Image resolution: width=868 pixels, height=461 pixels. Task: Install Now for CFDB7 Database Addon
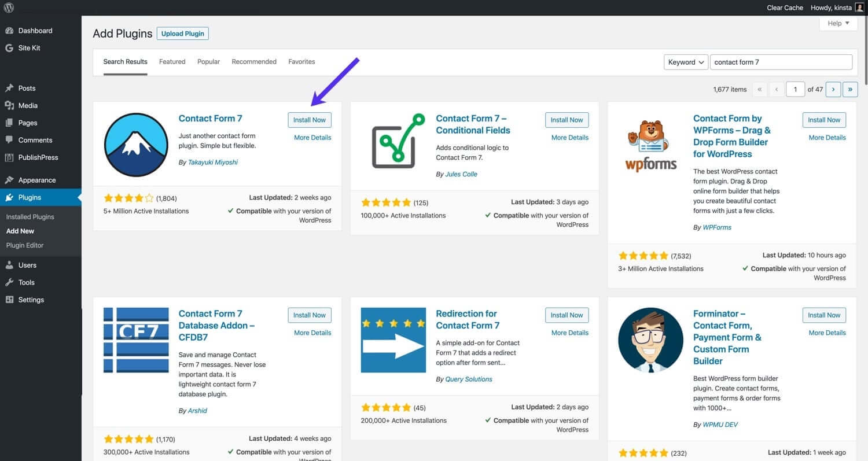point(310,315)
